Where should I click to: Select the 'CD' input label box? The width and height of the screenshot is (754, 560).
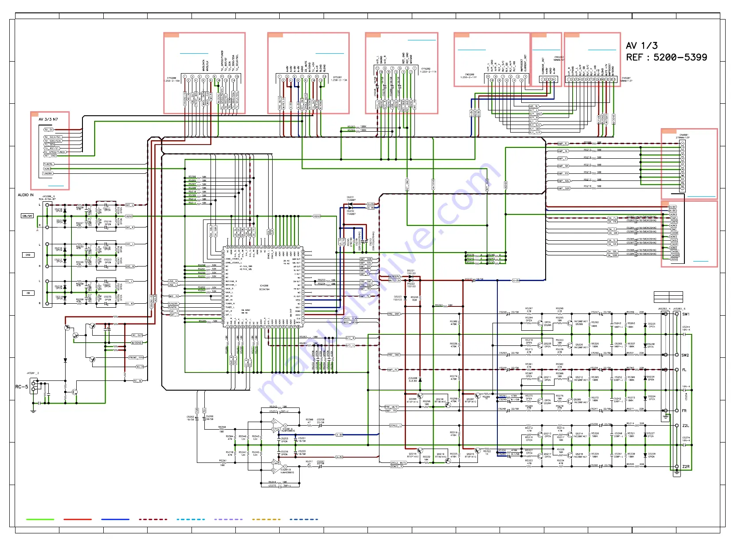[27, 293]
